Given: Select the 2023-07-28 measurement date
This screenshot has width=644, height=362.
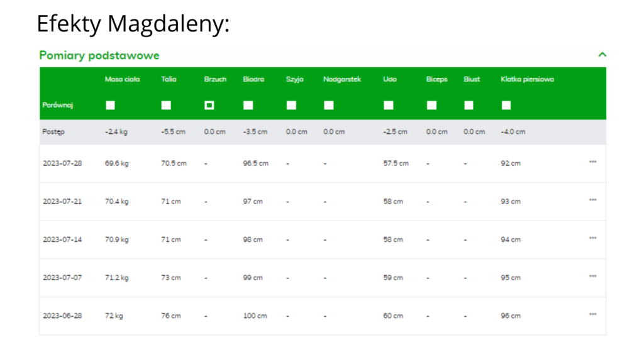Looking at the screenshot, I should tap(62, 163).
